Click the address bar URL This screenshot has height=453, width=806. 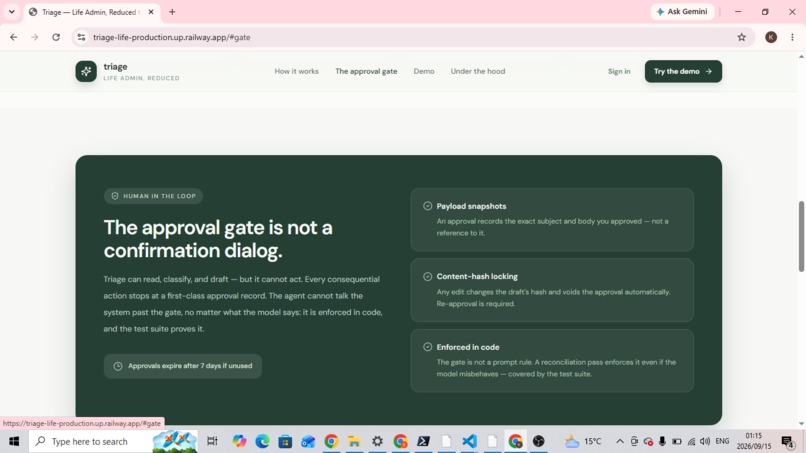(x=172, y=37)
